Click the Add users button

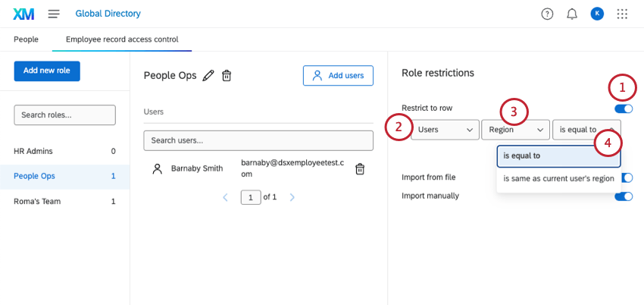tap(338, 75)
